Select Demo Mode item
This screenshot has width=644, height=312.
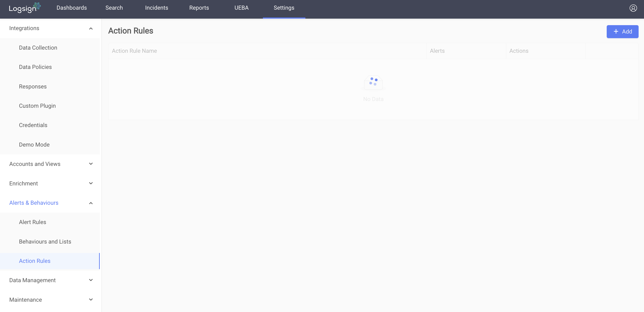click(x=34, y=145)
